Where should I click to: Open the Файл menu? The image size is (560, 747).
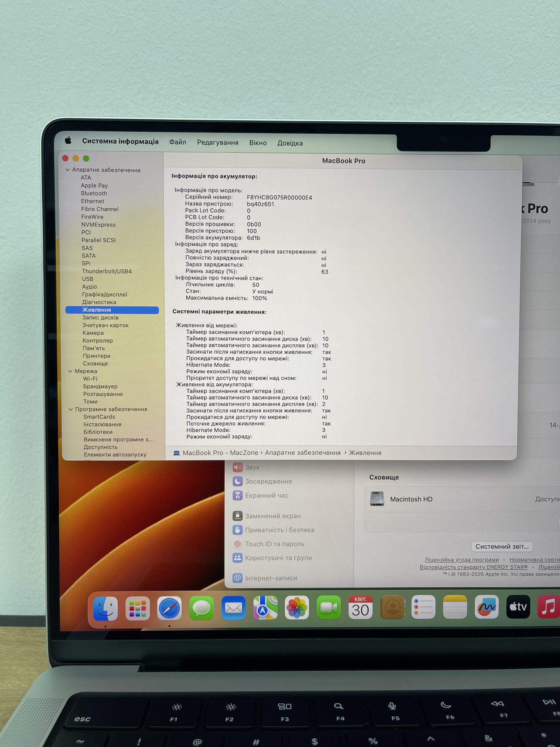pyautogui.click(x=178, y=142)
